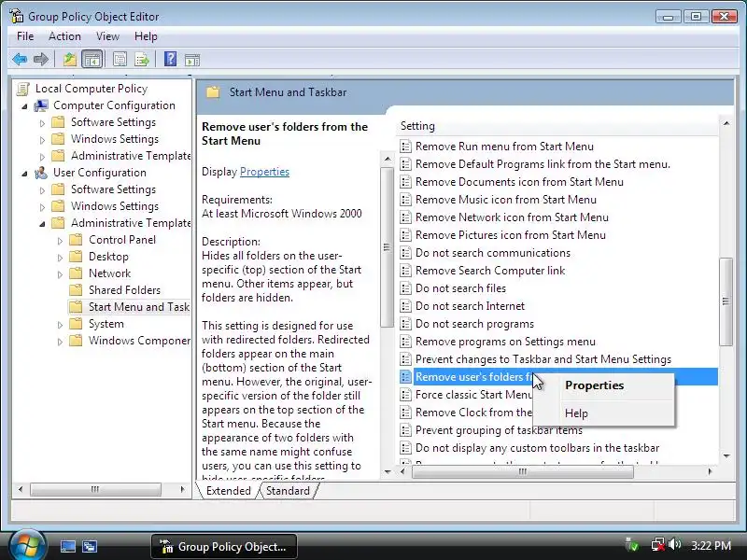This screenshot has height=560, width=747.
Task: Choose Properties from the context menu
Action: pos(603,385)
